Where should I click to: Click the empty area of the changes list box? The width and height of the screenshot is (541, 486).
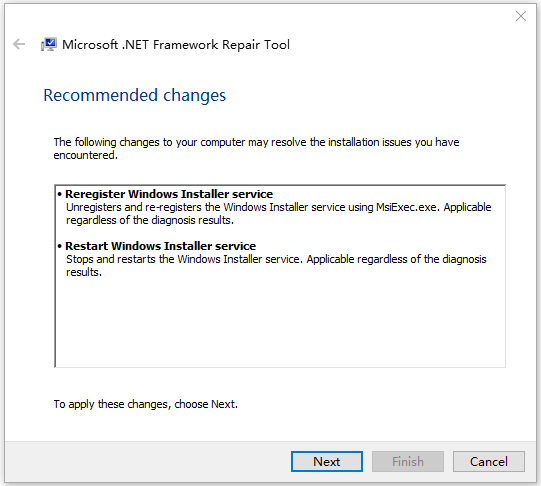pyautogui.click(x=280, y=323)
